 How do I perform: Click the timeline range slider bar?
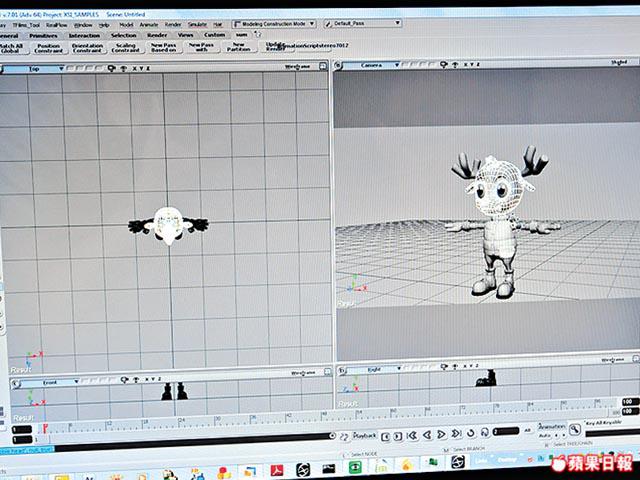point(194,440)
